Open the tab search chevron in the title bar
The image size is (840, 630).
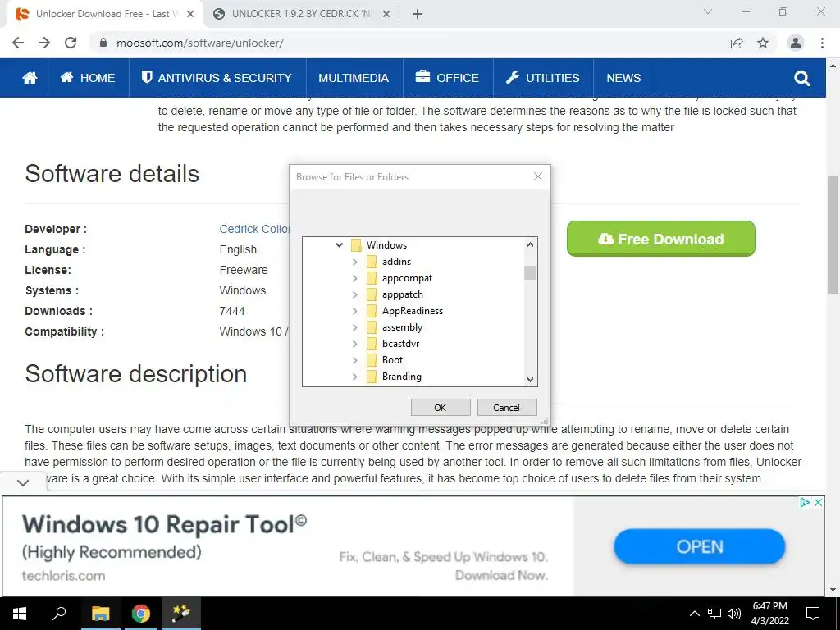(708, 11)
